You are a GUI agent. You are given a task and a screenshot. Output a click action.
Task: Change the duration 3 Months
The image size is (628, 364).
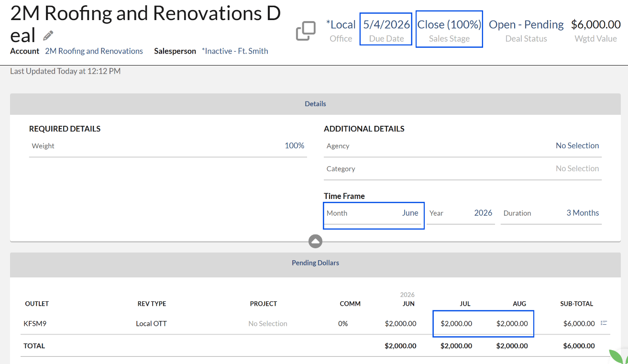click(x=583, y=213)
